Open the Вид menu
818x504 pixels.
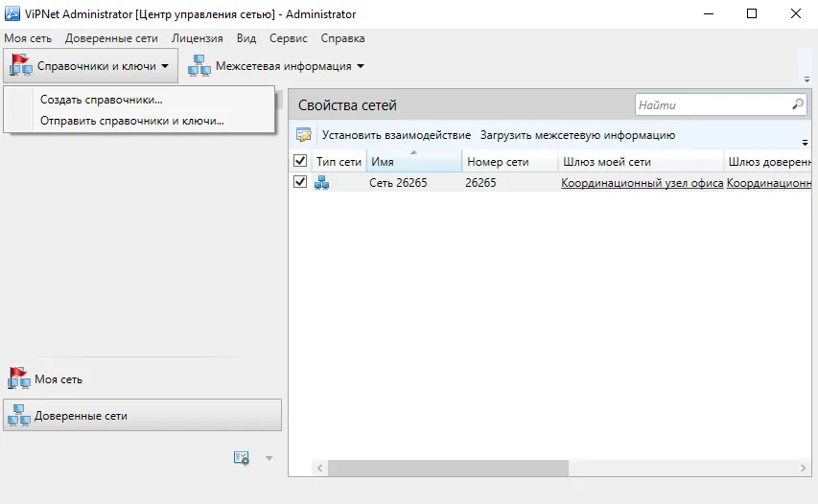coord(246,38)
